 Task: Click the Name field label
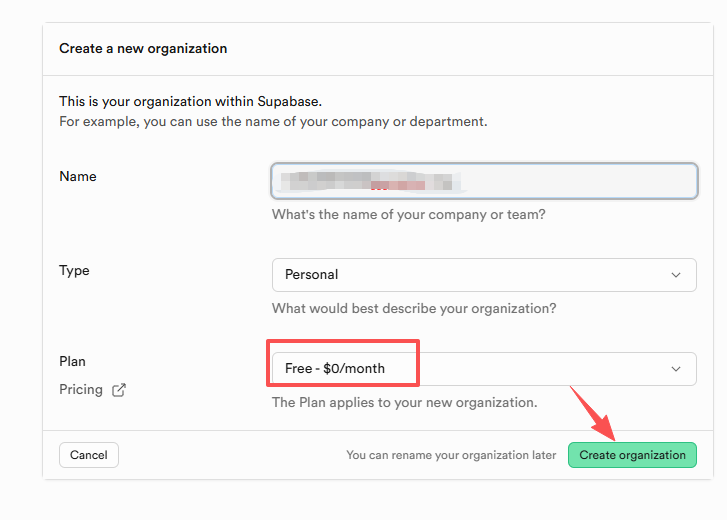pyautogui.click(x=78, y=177)
